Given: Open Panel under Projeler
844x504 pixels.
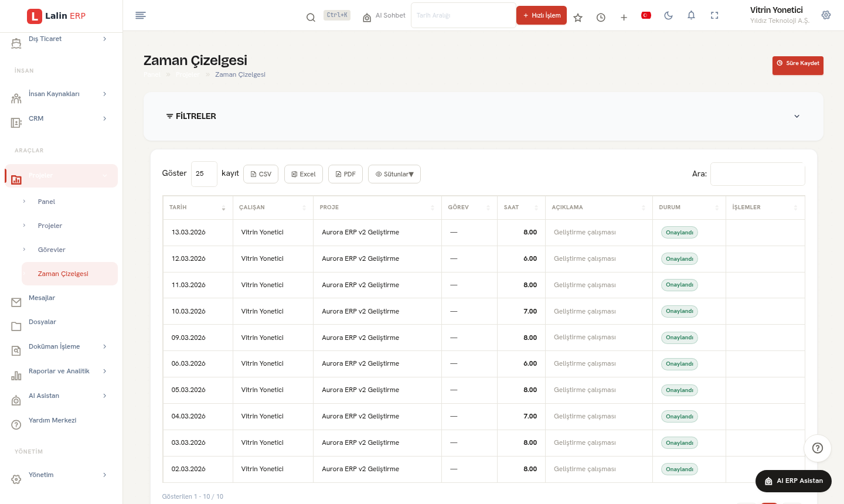Looking at the screenshot, I should (69, 202).
